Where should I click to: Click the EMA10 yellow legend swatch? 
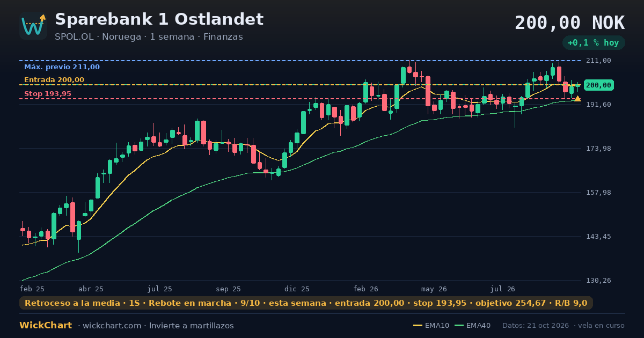point(418,326)
